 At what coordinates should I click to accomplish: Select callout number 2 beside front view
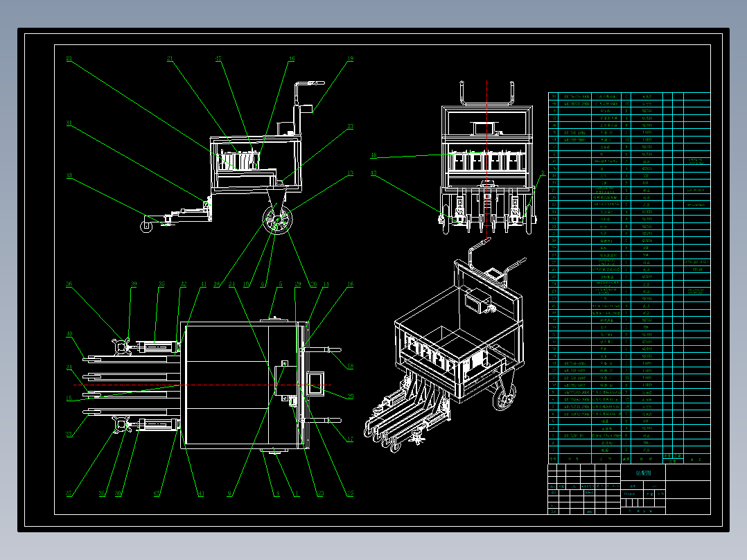point(543,173)
